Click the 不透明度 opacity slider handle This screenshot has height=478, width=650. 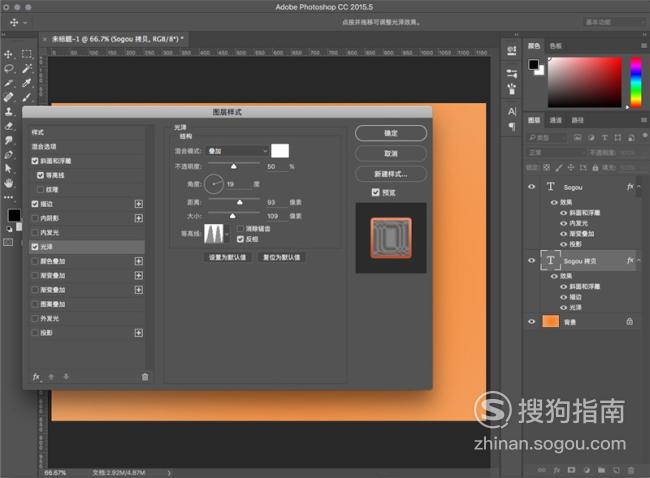234,167
